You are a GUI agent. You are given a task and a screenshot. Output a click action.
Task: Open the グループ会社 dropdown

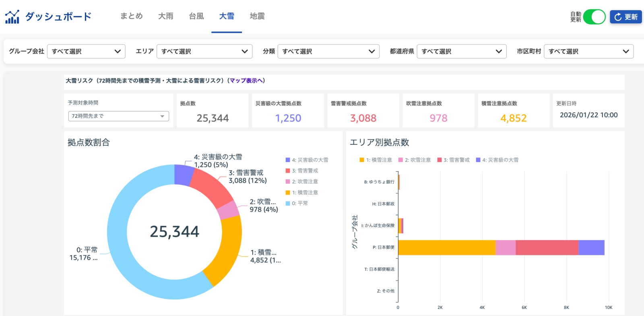[86, 51]
